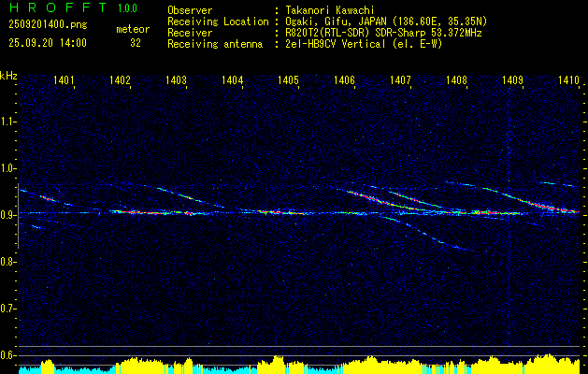Viewport: 588px width, 374px height.
Task: Click the Receiving Location label
Action: point(218,22)
